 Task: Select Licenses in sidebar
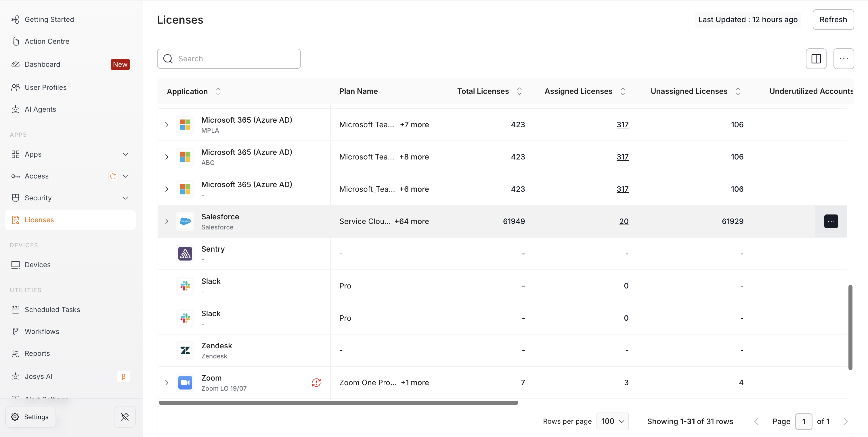click(x=70, y=220)
